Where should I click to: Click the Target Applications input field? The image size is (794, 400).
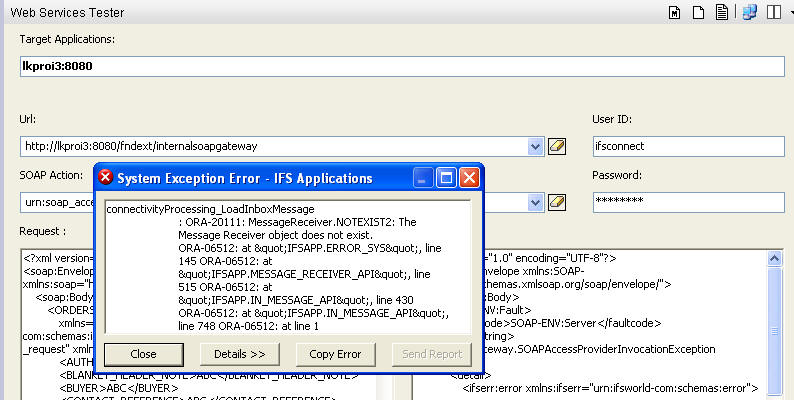[403, 66]
